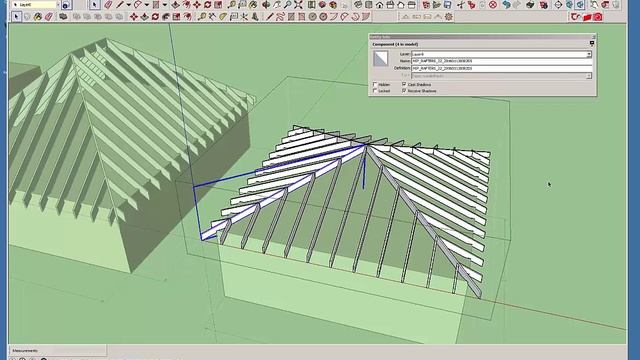Toggle the Locked checkbox in Entity Info
The image size is (640, 360).
pyautogui.click(x=375, y=91)
